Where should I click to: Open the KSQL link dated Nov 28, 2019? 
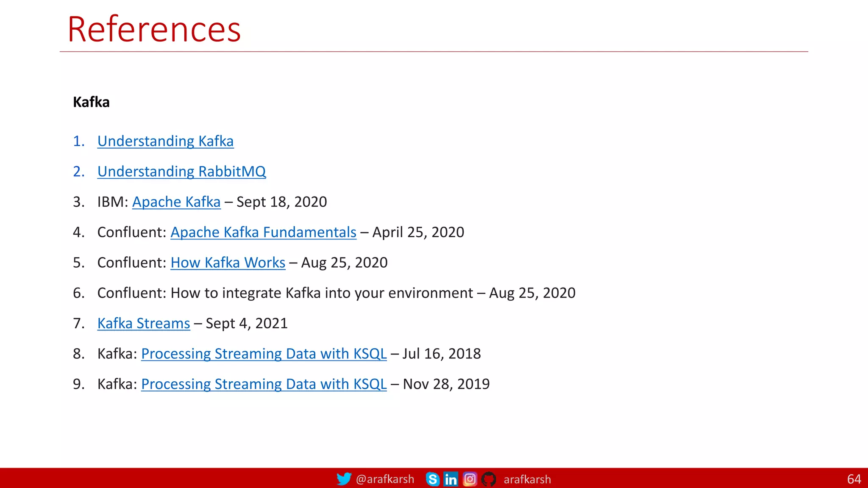pos(264,384)
